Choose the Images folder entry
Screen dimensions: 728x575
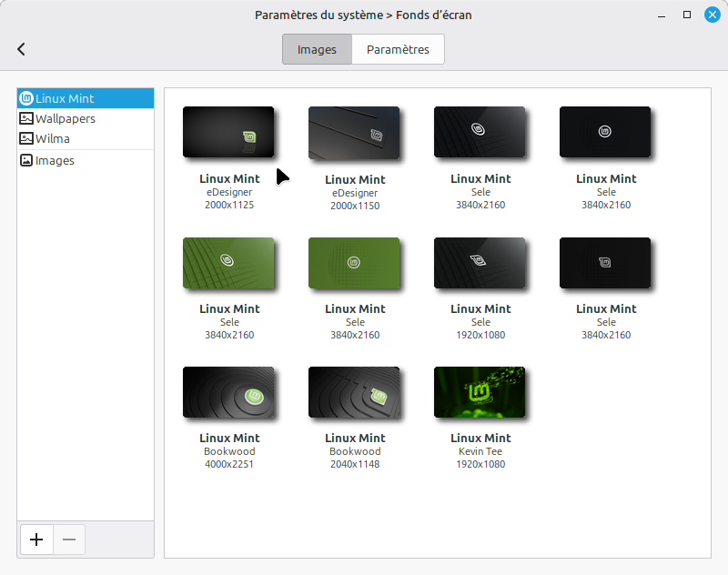pyautogui.click(x=55, y=160)
